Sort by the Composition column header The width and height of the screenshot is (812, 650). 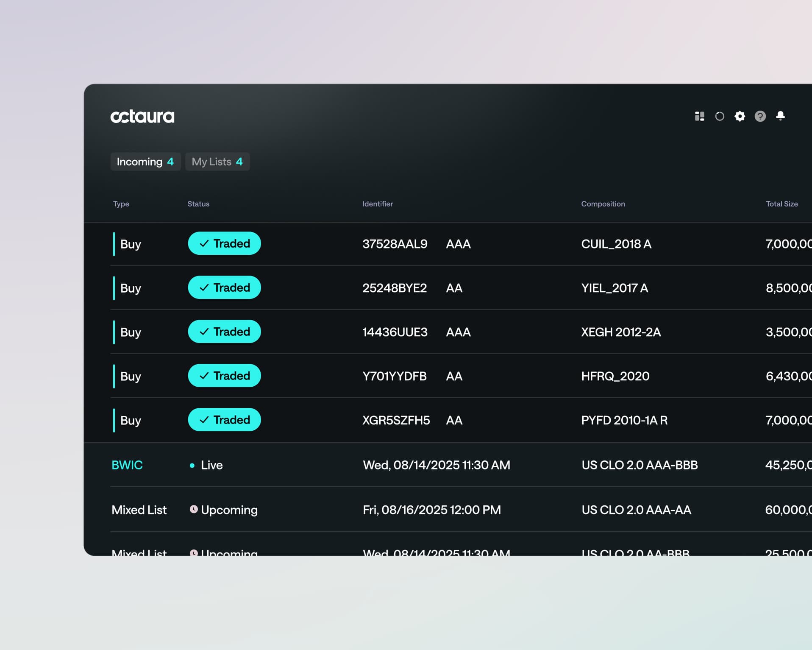[603, 204]
